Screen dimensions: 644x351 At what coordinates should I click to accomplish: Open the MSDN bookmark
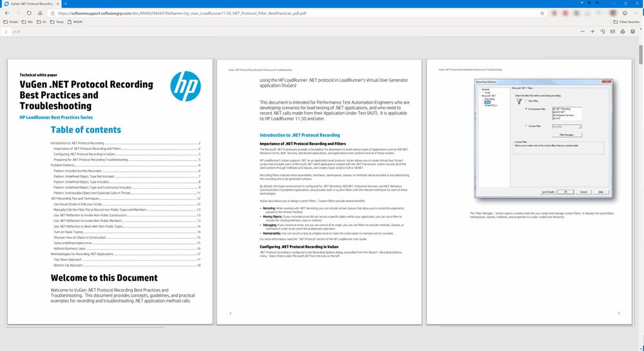75,22
